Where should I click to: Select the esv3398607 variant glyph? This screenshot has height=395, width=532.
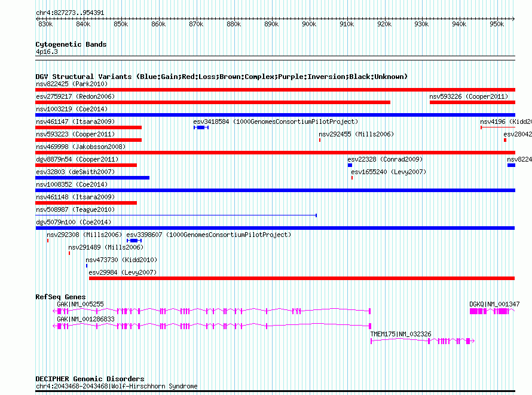click(134, 241)
